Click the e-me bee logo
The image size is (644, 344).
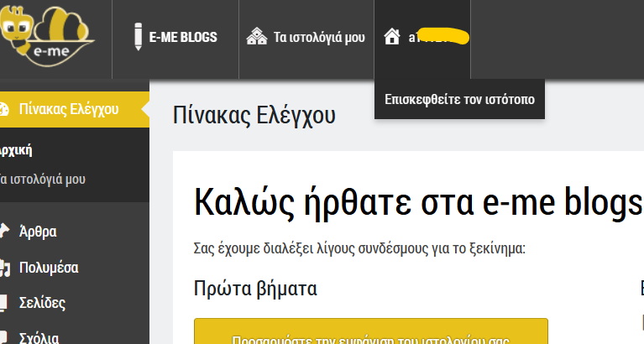tap(47, 37)
